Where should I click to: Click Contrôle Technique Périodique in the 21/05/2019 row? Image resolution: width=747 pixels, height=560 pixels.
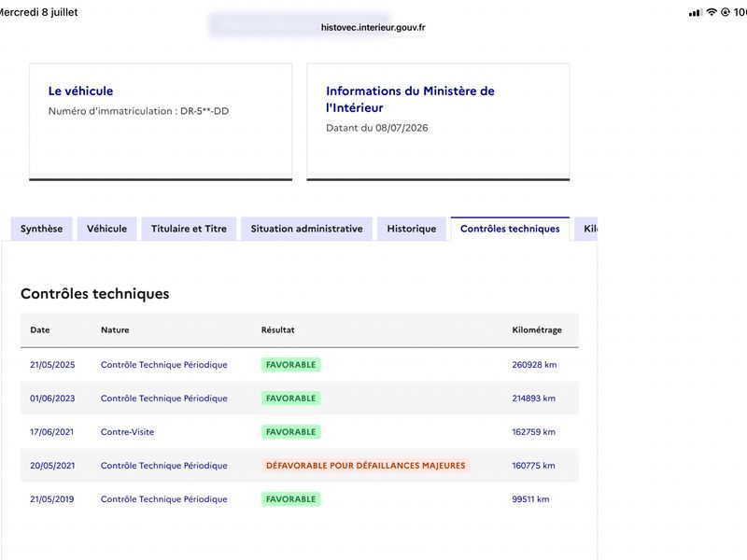tap(164, 499)
